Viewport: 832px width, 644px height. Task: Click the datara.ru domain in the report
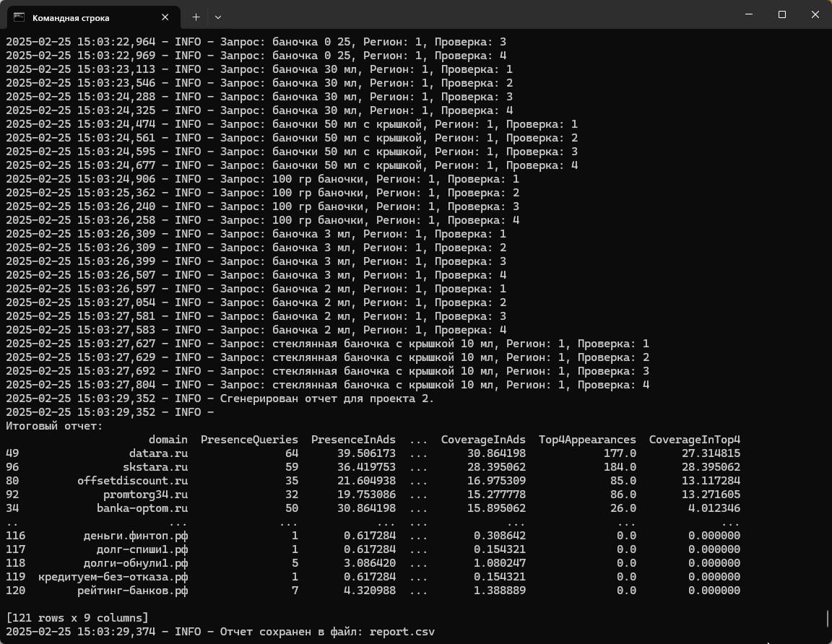click(x=158, y=453)
